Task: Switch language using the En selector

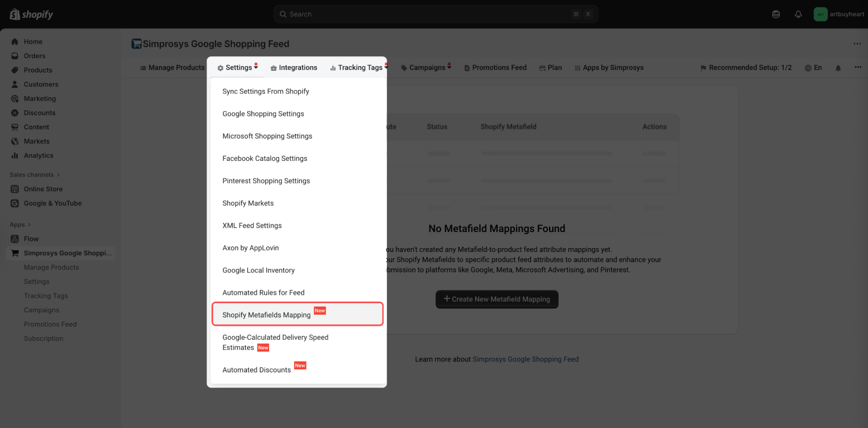Action: click(813, 68)
